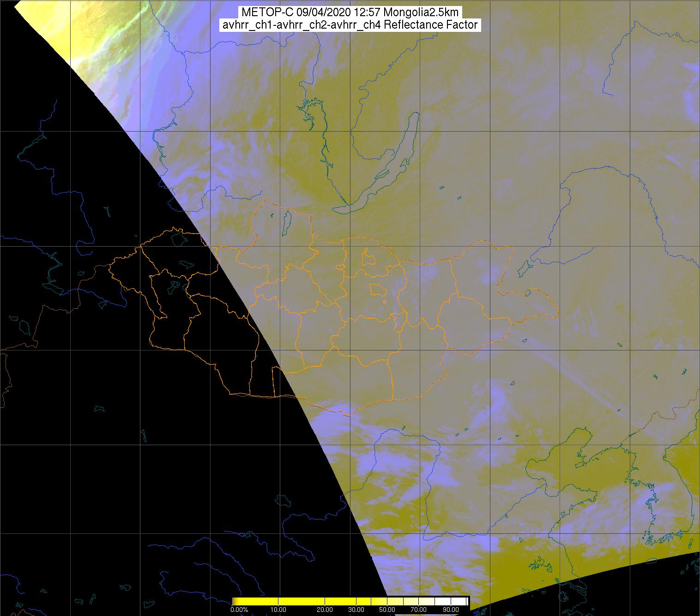Click the "avhrr_ch1-avhrr_ch2-avhrr_ch4 Reflectance Factor" label
Viewport: 700px width, 616px height.
[350, 25]
